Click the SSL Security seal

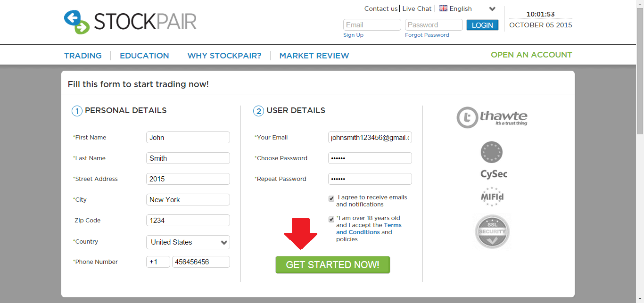(492, 231)
